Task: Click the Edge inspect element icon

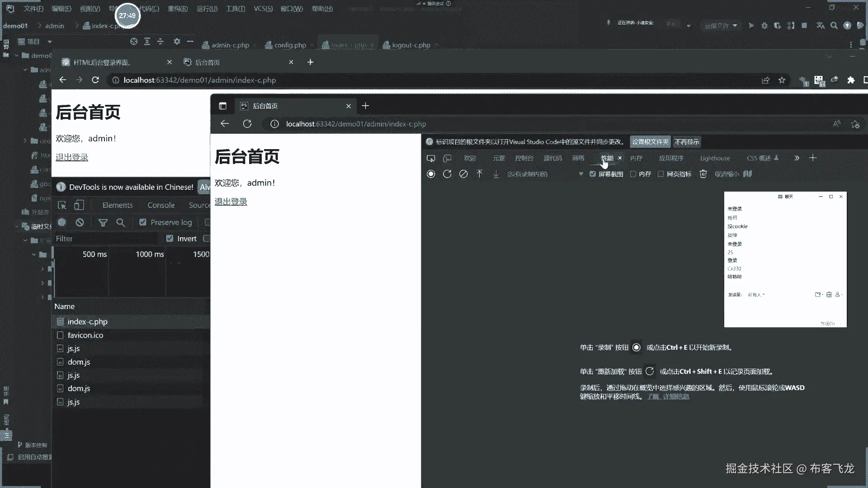Action: pos(431,158)
